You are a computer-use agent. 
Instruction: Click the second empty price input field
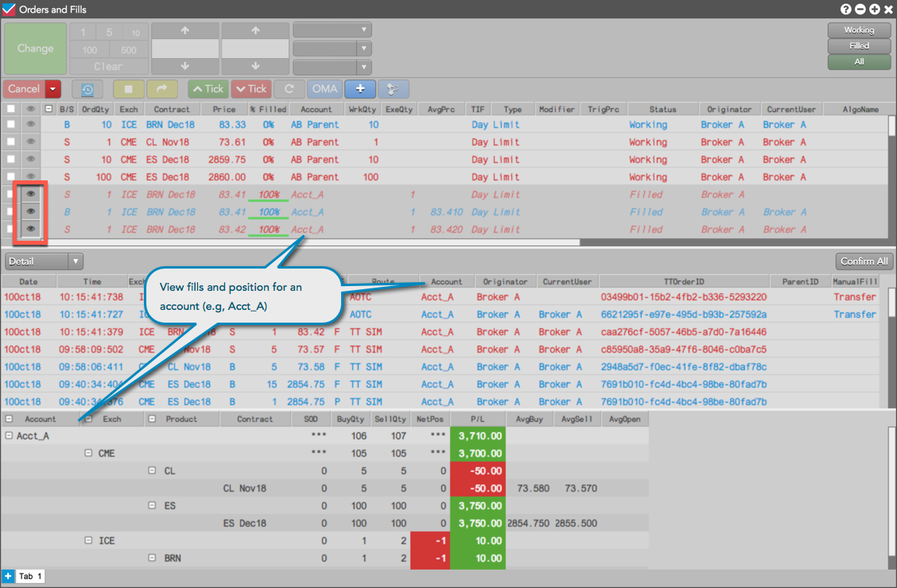(255, 48)
